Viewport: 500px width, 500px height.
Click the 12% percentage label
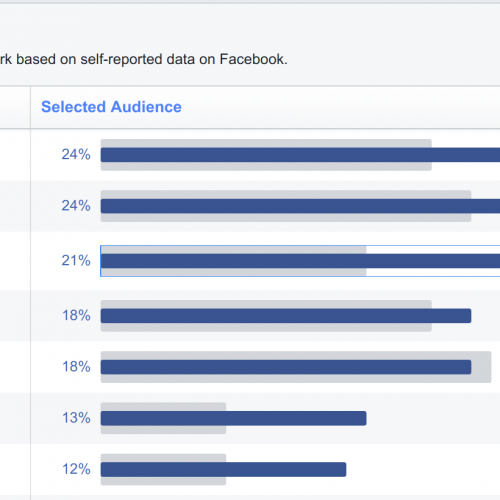[x=76, y=469]
